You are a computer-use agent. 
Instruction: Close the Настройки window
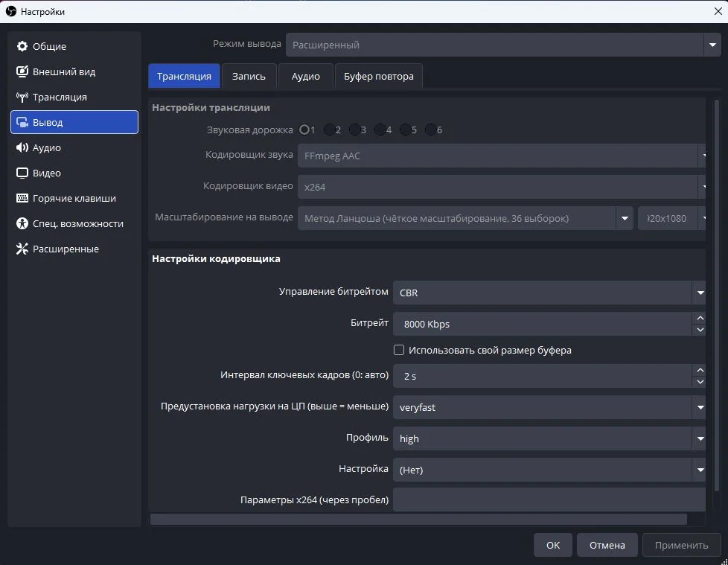pos(718,11)
